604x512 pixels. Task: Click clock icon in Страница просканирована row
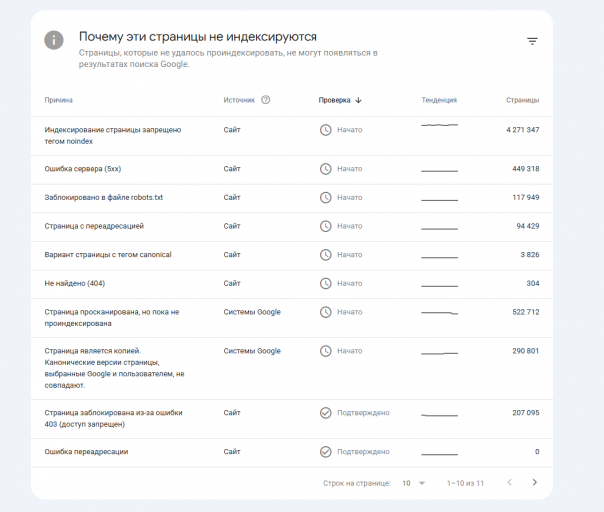point(325,312)
